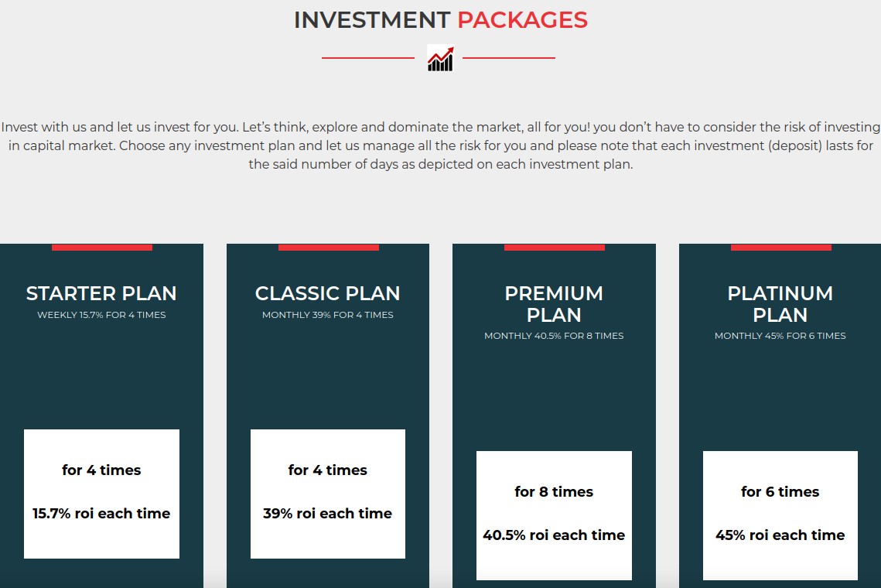
Task: Click "Weekly 15.7% for 4 times" subtitle
Action: (x=101, y=315)
